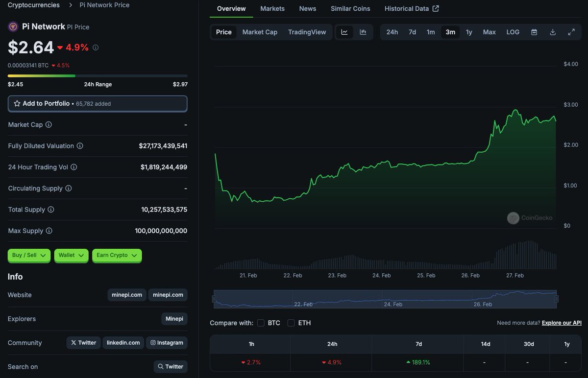Select the 24h 4.9% table value
This screenshot has height=378, width=588.
tap(332, 362)
